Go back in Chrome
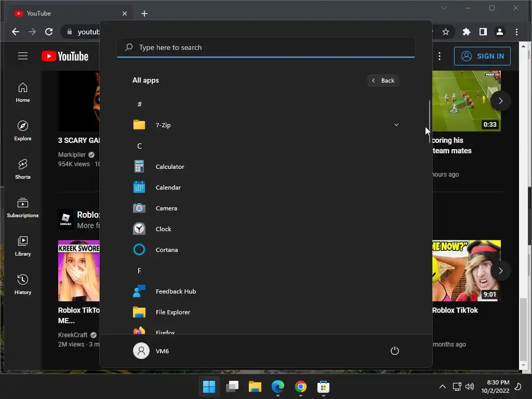532x399 pixels. [15, 32]
